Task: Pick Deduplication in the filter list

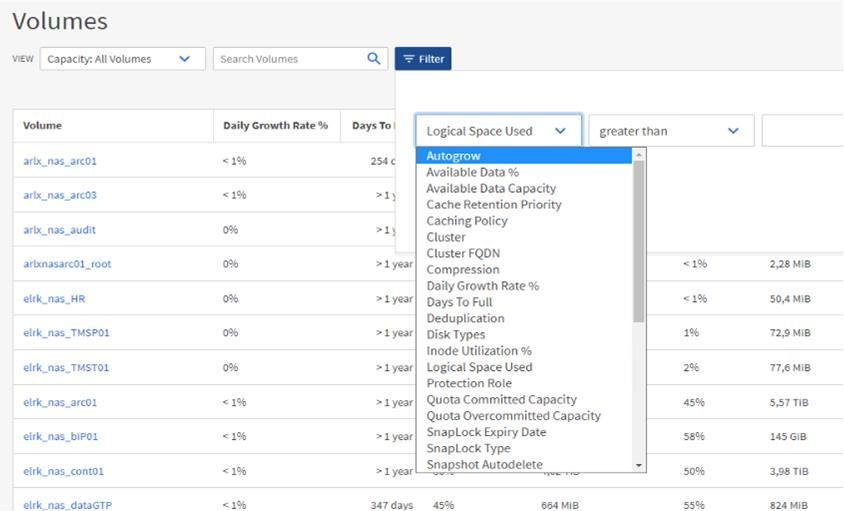Action: tap(465, 318)
